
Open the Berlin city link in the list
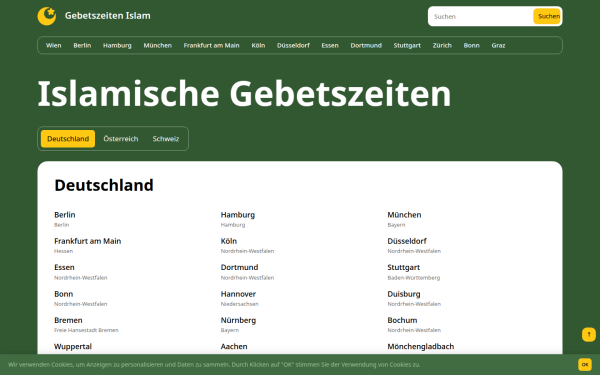click(x=65, y=215)
